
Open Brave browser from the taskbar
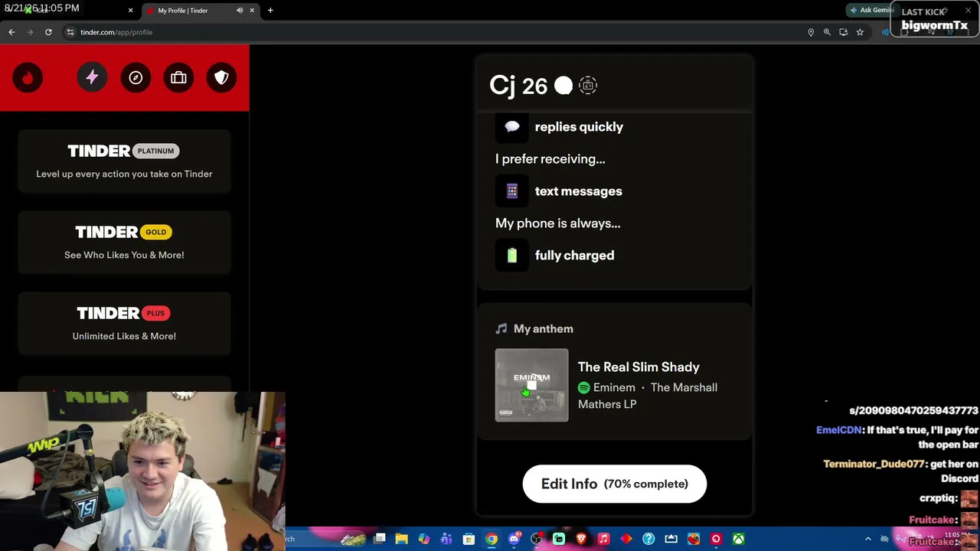581,539
